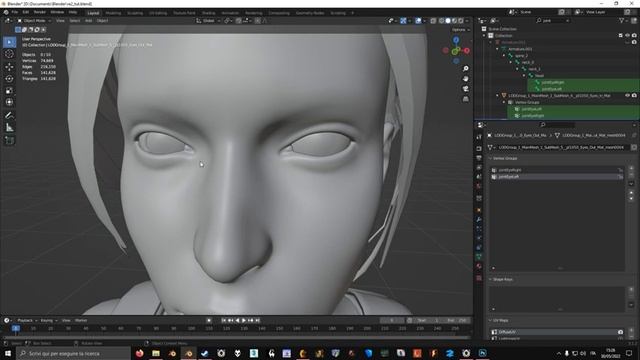This screenshot has height=360, width=640.
Task: Select the Annotate tool
Action: click(x=9, y=116)
